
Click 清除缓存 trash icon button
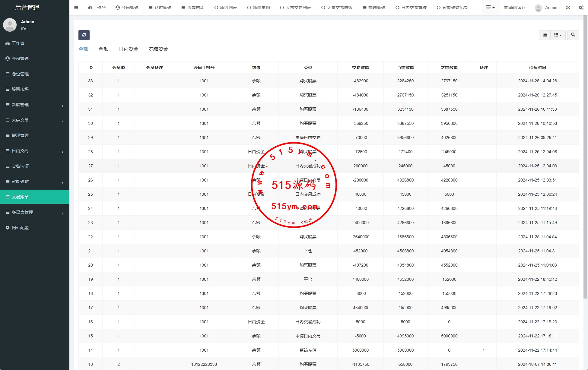point(515,8)
